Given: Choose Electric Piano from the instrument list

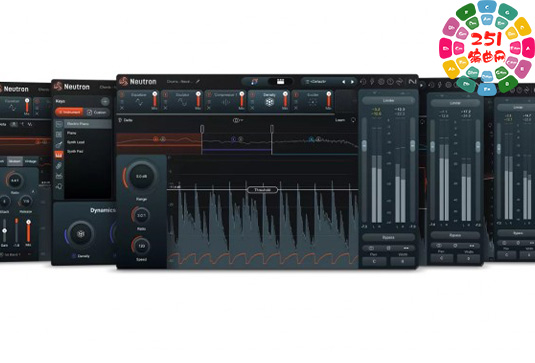Looking at the screenshot, I should tap(88, 124).
